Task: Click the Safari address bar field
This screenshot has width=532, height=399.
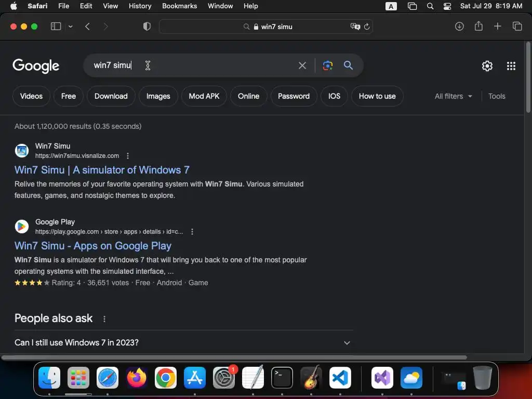Action: point(265,26)
